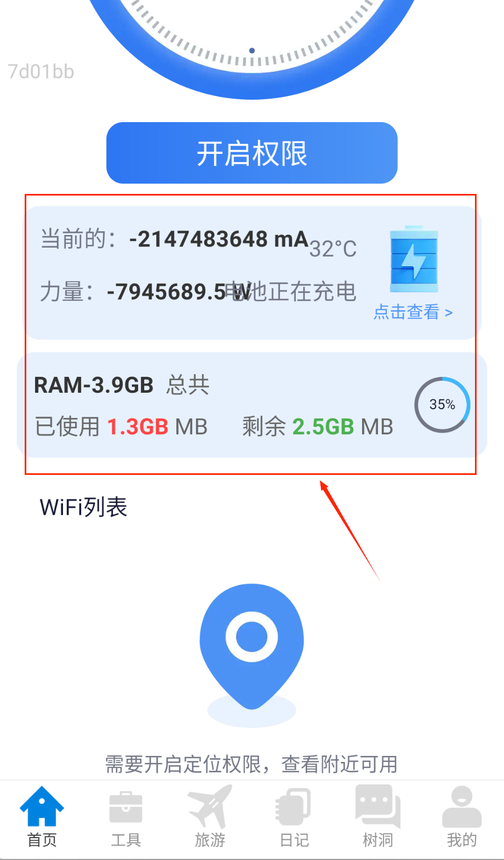Tap the airplane 旅游 icon
The height and width of the screenshot is (860, 504).
click(210, 806)
